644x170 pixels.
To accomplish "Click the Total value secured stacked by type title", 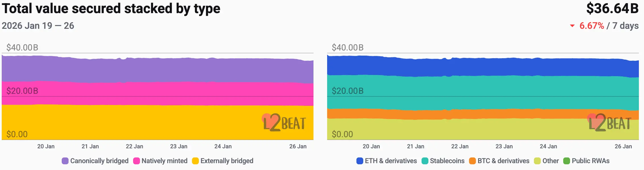I will 111,9.
